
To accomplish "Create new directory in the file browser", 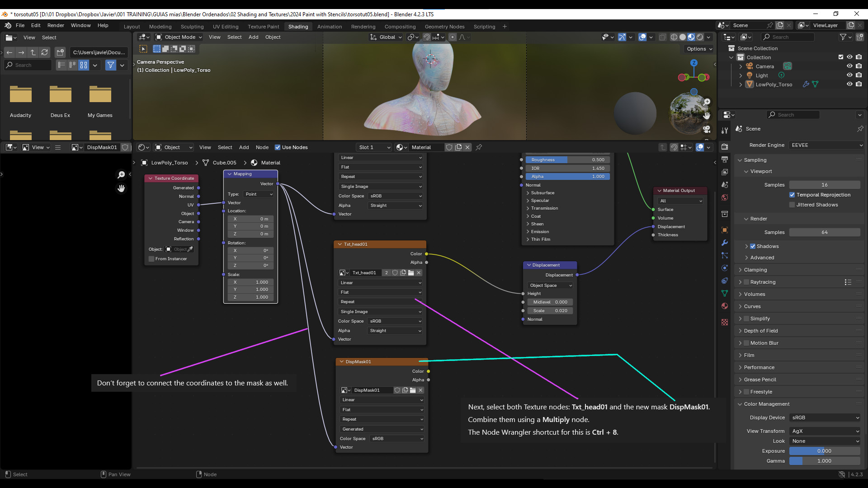I will (x=61, y=52).
